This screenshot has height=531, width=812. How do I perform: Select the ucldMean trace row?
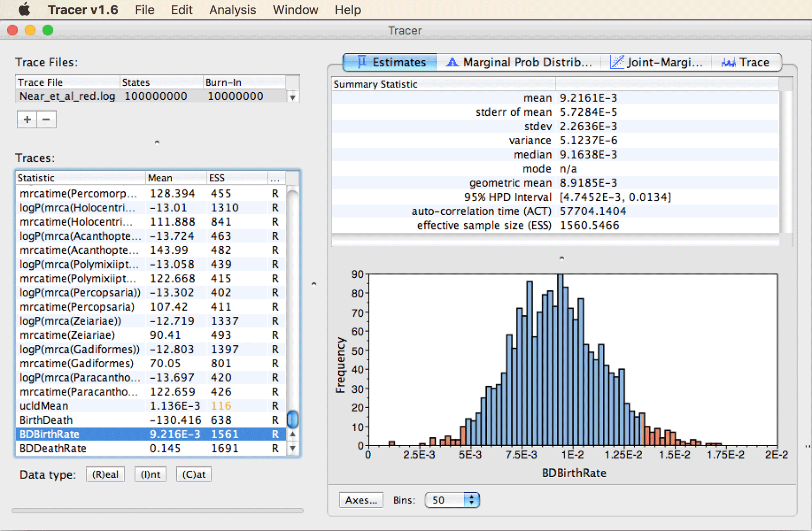151,406
